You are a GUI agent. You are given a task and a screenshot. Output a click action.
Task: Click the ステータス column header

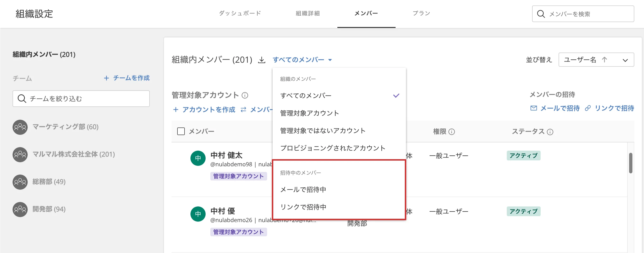click(x=528, y=132)
